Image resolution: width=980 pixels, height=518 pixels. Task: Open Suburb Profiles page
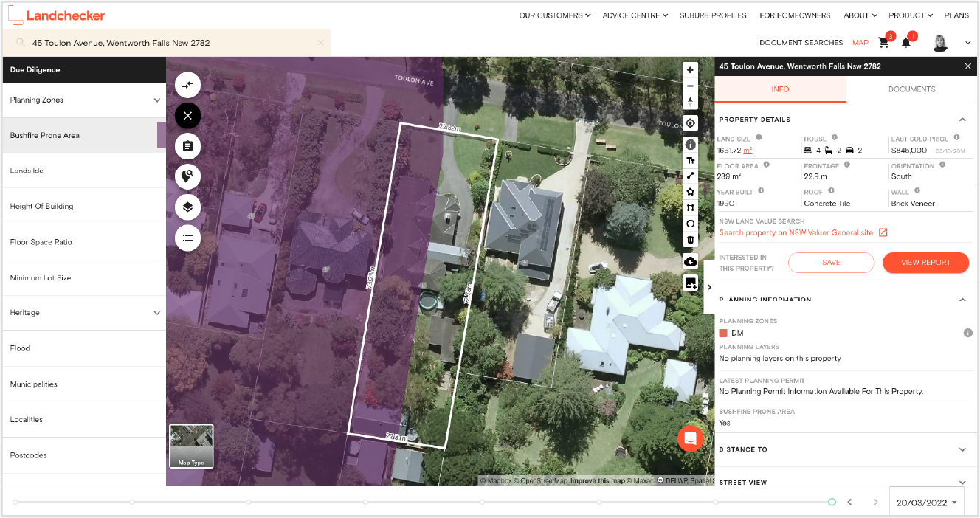713,15
